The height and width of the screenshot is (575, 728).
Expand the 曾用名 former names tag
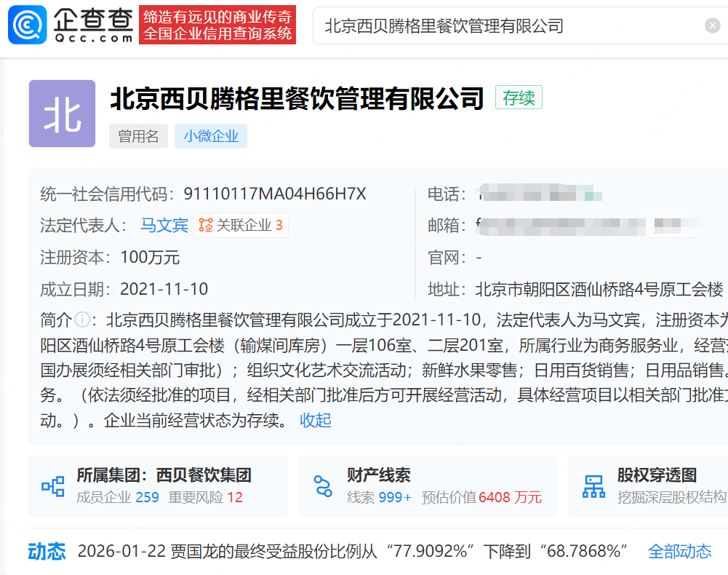(138, 136)
